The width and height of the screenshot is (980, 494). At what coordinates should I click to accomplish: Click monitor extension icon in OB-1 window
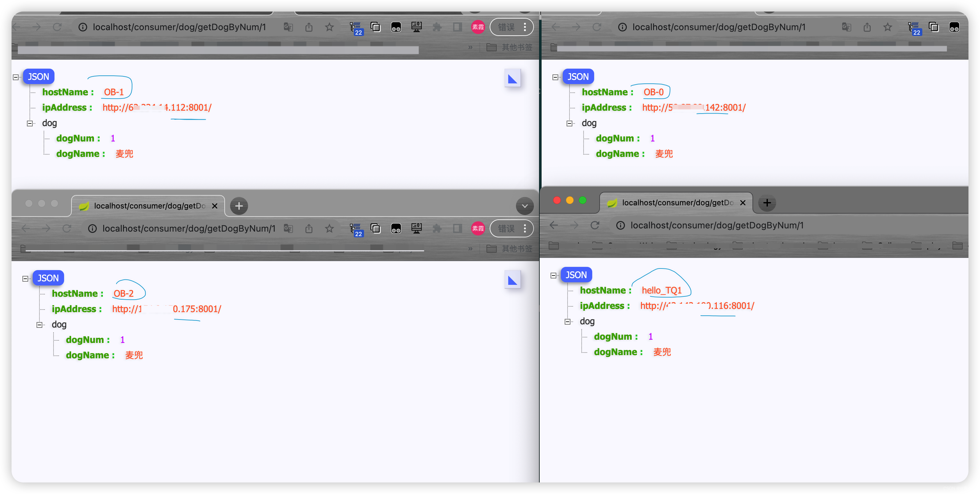(417, 27)
